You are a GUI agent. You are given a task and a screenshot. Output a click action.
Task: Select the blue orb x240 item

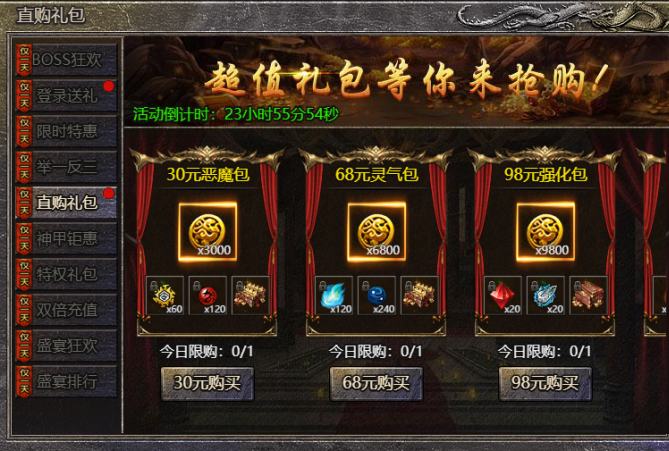(376, 295)
